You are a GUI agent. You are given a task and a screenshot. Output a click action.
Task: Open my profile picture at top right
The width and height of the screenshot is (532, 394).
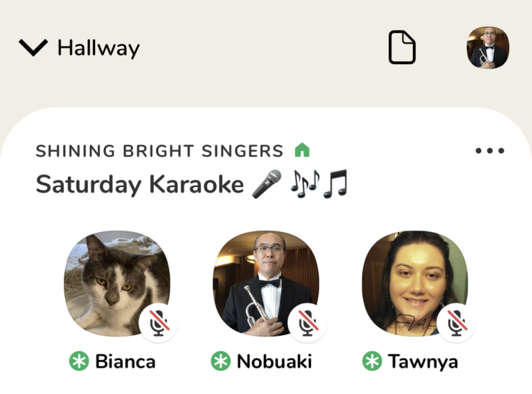pyautogui.click(x=488, y=48)
